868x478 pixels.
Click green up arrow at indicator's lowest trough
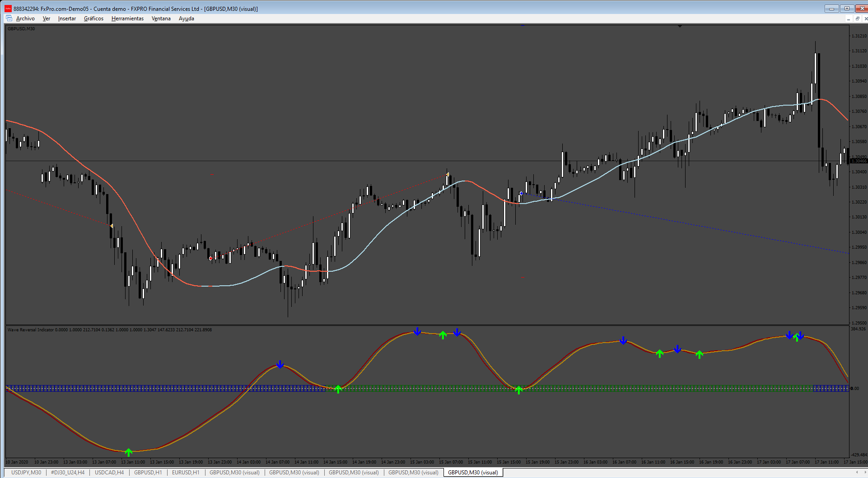[129, 452]
